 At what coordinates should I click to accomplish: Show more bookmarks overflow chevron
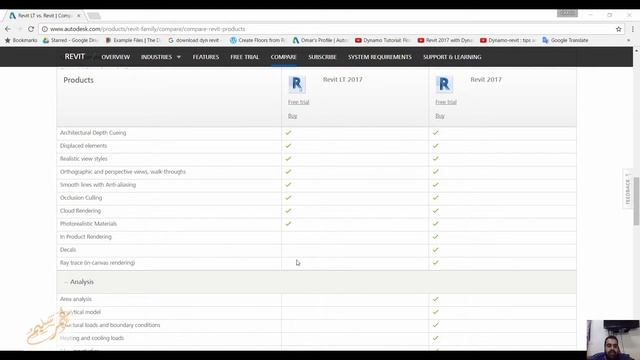tap(629, 40)
